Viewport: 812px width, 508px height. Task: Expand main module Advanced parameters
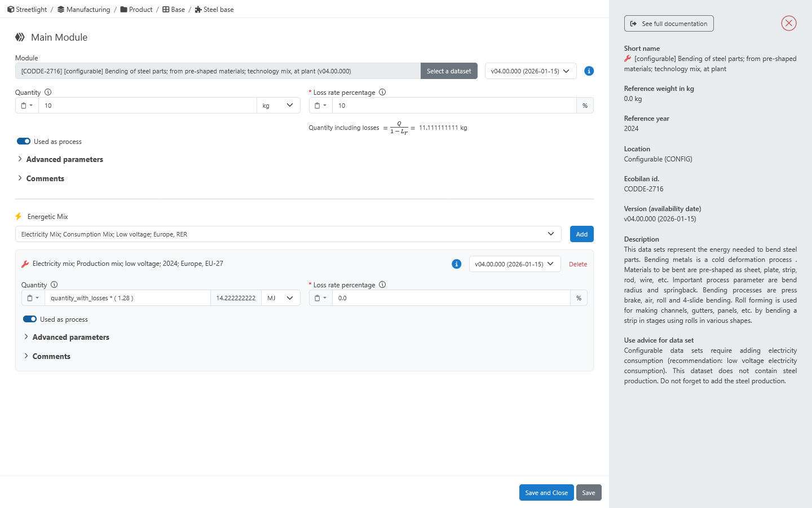60,160
